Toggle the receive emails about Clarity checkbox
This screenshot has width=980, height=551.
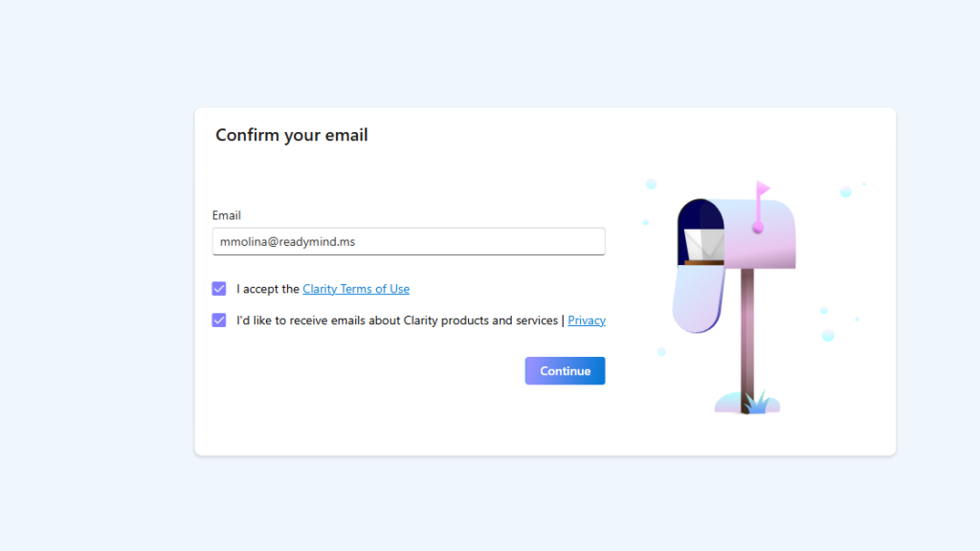tap(219, 320)
